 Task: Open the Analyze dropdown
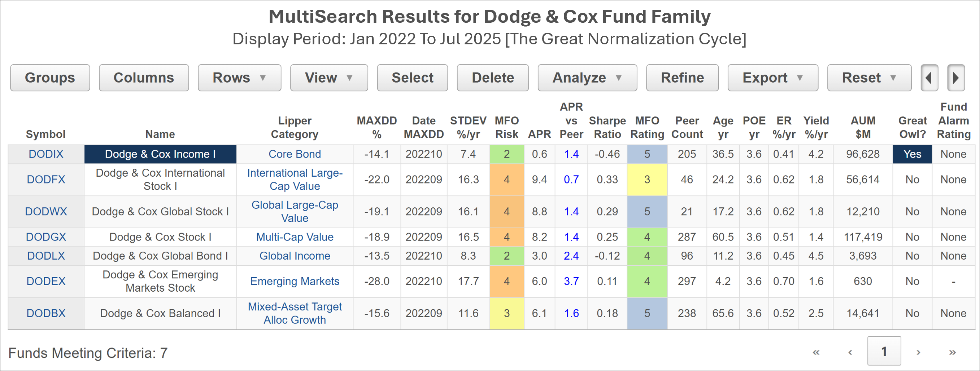coord(587,78)
